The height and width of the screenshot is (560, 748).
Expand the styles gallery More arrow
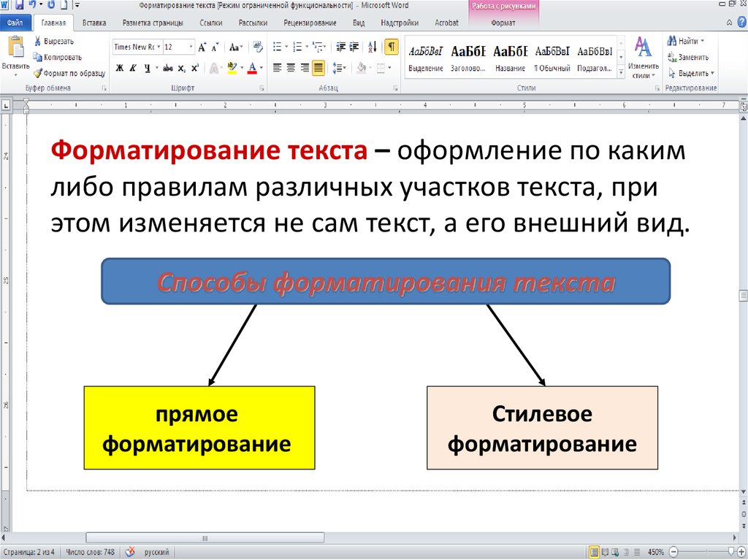pos(621,72)
